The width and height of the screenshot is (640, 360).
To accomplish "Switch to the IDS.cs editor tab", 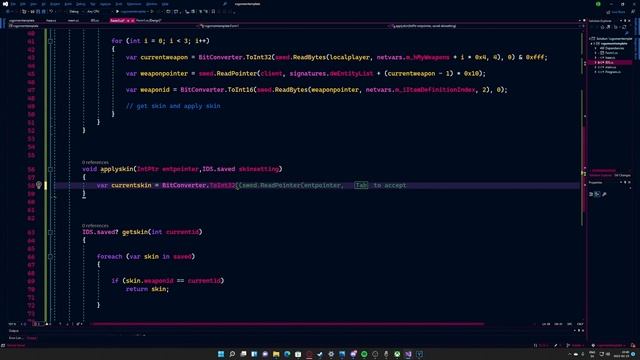I will click(x=95, y=20).
